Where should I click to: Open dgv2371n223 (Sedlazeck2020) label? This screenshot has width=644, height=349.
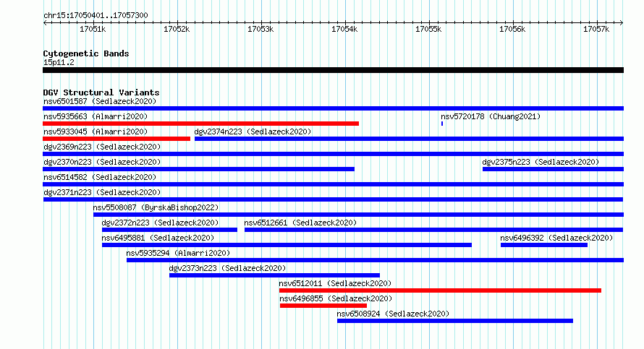[x=102, y=192]
